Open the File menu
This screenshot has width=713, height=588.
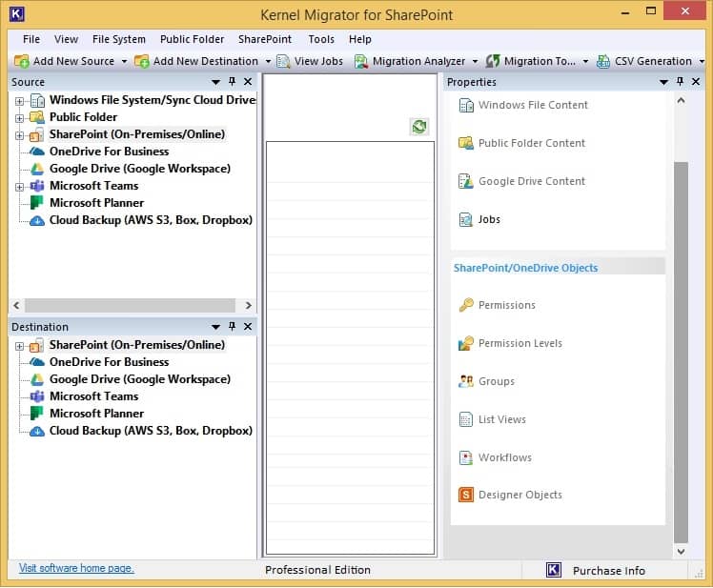pyautogui.click(x=31, y=39)
